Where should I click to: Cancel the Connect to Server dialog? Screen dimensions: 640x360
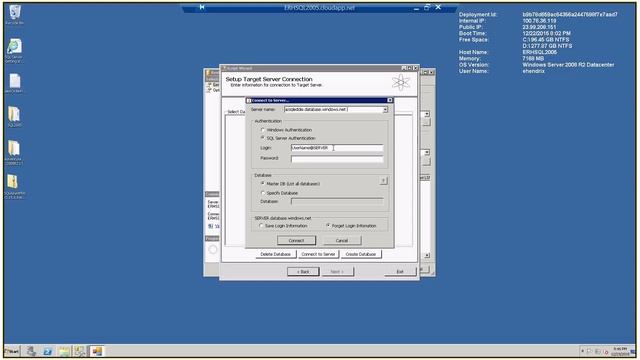(x=342, y=240)
